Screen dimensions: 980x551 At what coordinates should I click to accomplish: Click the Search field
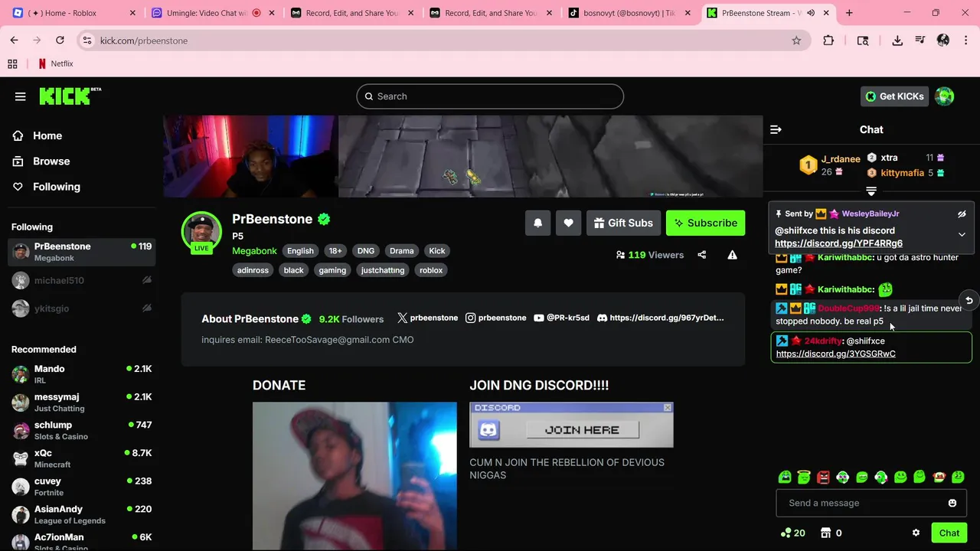tap(490, 96)
